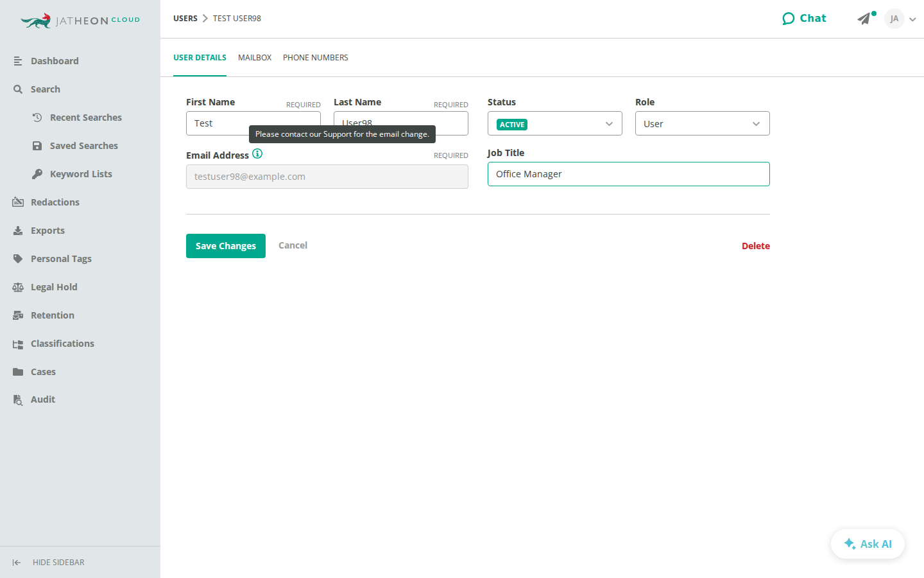
Task: Click the Chat speech bubble icon
Action: click(789, 19)
